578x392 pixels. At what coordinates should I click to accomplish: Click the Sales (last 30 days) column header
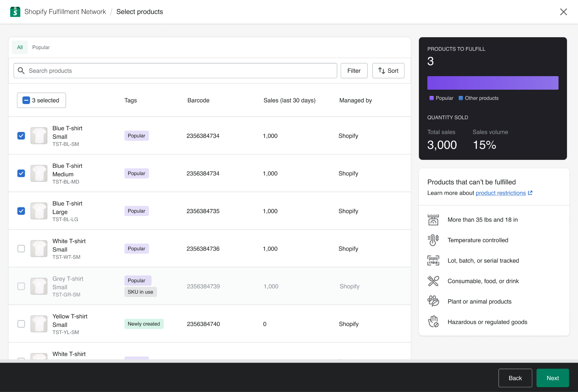coord(290,100)
